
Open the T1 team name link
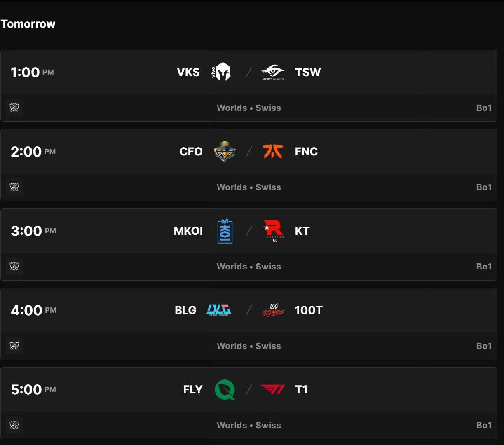[301, 390]
